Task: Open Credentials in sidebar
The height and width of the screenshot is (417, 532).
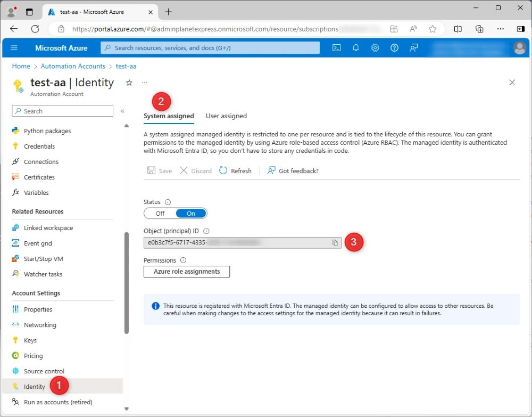Action: coord(39,146)
